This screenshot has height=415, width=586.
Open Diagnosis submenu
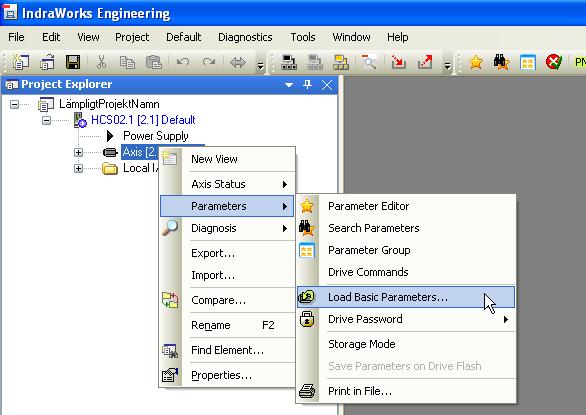click(227, 228)
